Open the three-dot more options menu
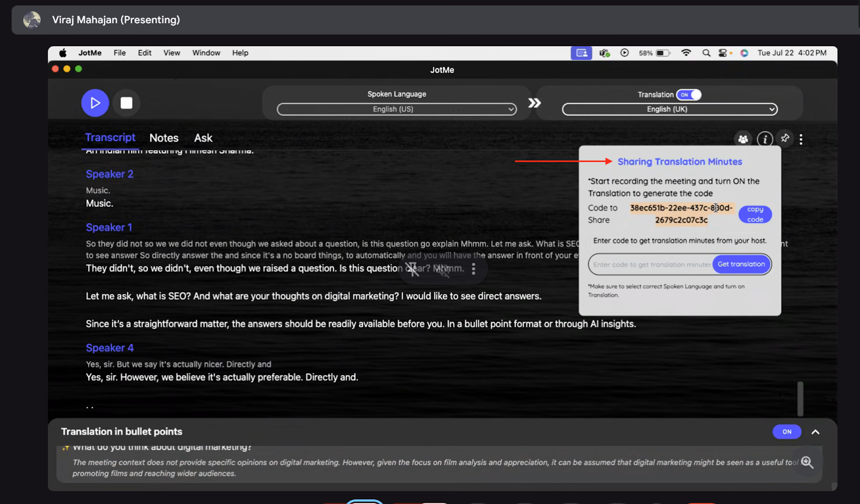Screen dimensions: 860x504 (801, 139)
